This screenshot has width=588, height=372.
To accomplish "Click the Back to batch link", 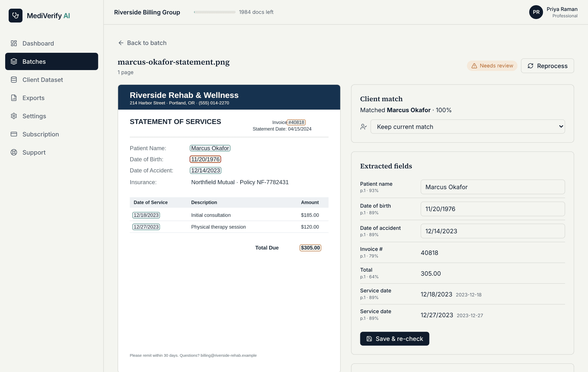I will click(142, 43).
